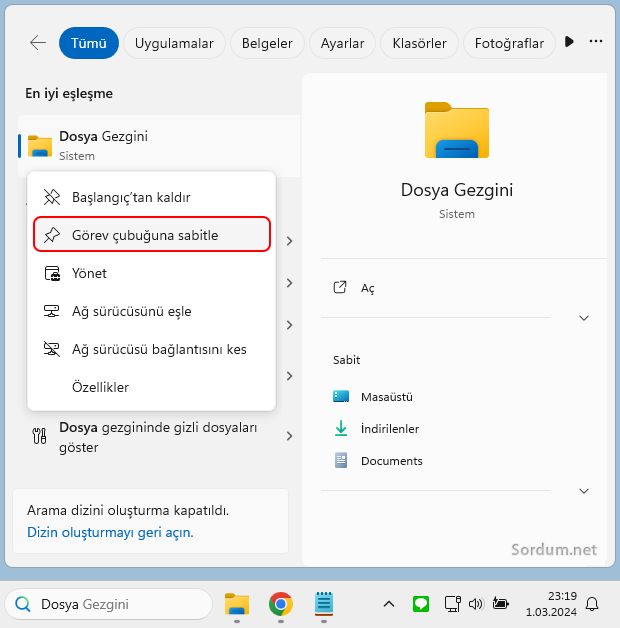Viewport: 620px width, 628px height.
Task: Click Görev çubuğuna sabitle
Action: click(151, 235)
